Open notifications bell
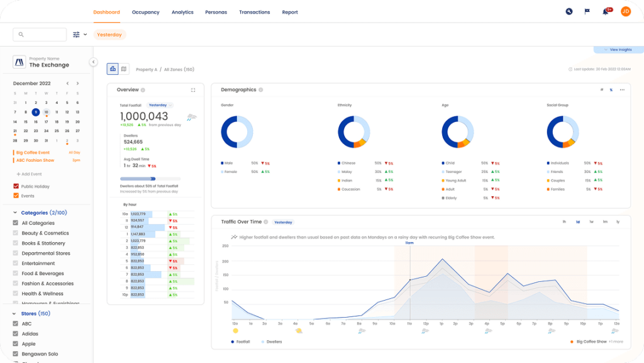 pyautogui.click(x=606, y=11)
